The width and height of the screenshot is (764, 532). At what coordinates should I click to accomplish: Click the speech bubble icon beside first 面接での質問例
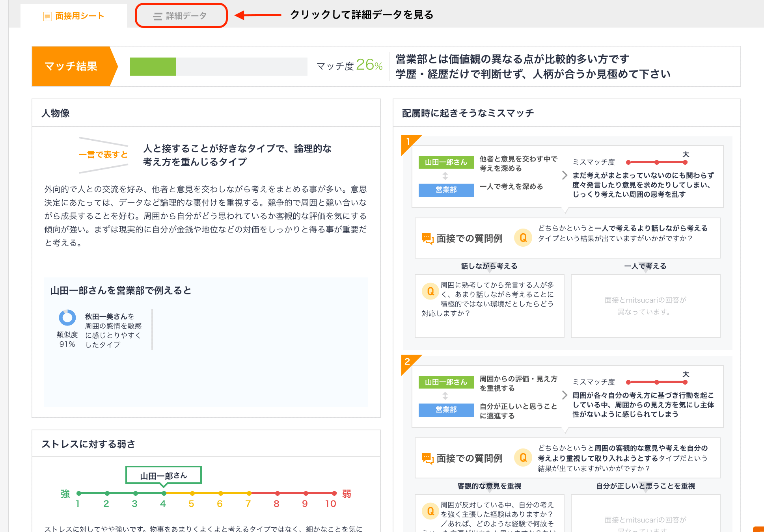tap(427, 237)
